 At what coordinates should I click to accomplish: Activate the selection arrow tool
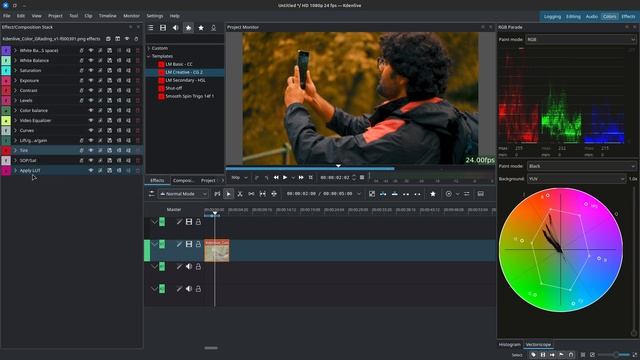tap(229, 194)
